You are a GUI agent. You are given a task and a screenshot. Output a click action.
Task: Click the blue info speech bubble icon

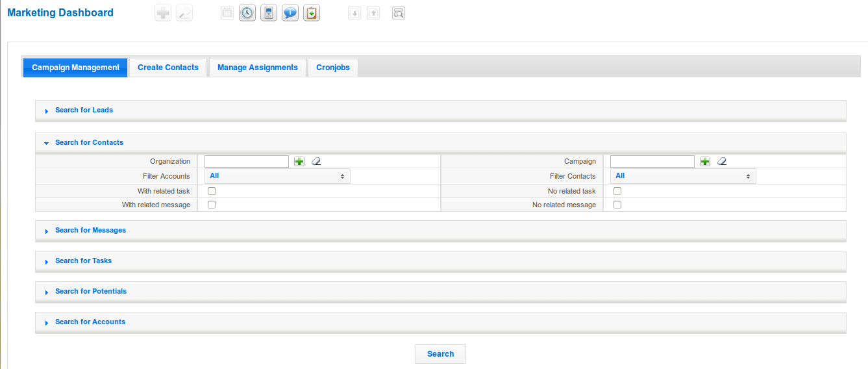tap(290, 13)
